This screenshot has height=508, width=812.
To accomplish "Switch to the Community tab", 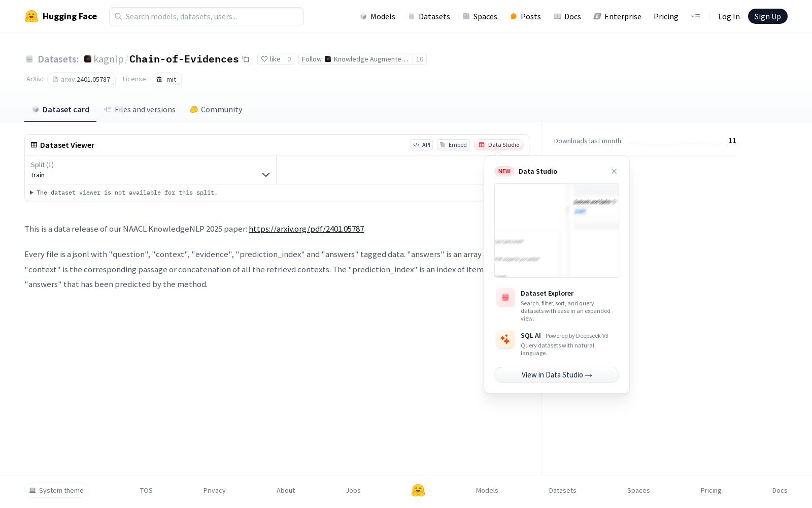I will (216, 109).
